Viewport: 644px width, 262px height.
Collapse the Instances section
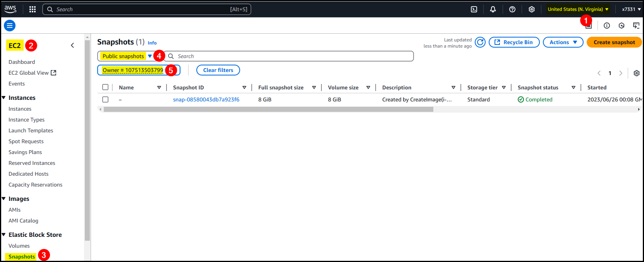(x=4, y=98)
